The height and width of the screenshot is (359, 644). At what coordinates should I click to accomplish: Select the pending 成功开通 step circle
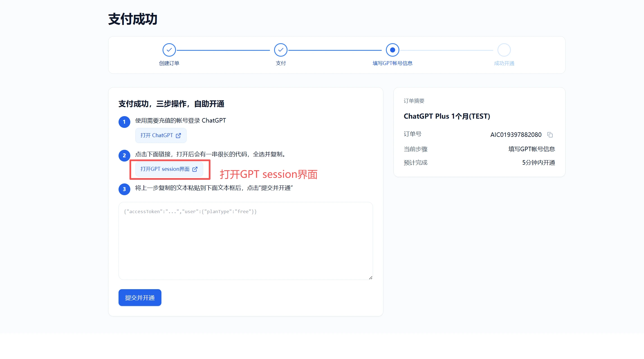pyautogui.click(x=504, y=50)
